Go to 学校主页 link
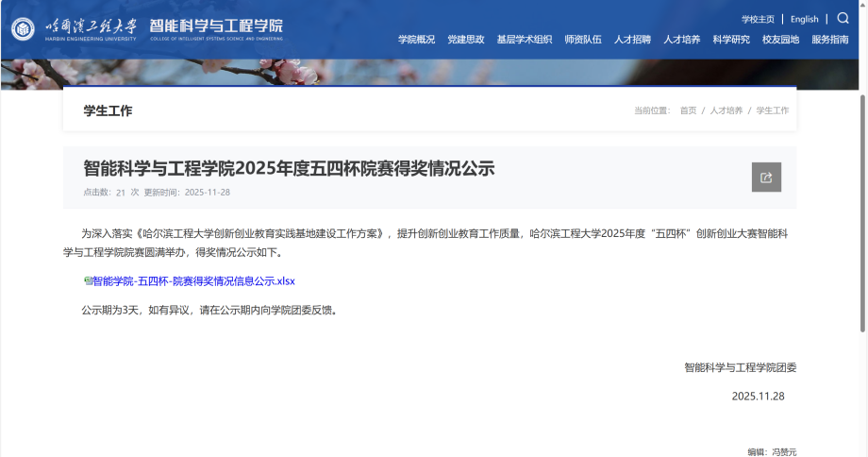Image resolution: width=868 pixels, height=457 pixels. [758, 19]
